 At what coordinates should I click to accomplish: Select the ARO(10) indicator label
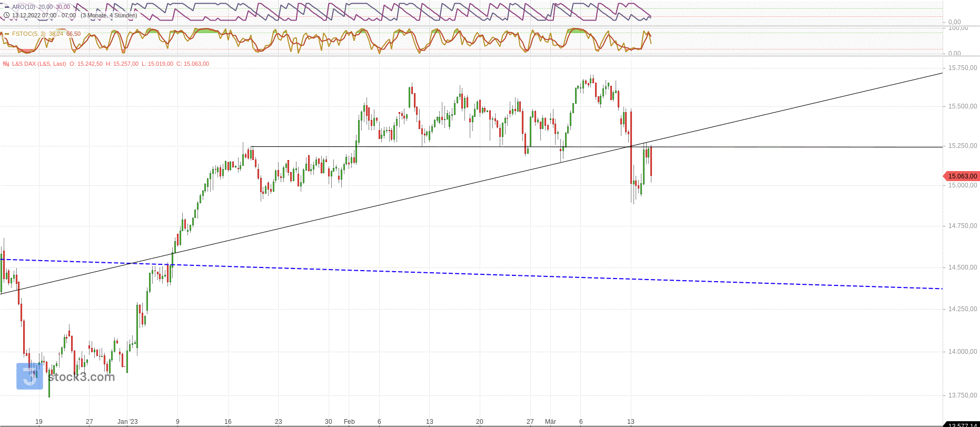coord(24,7)
